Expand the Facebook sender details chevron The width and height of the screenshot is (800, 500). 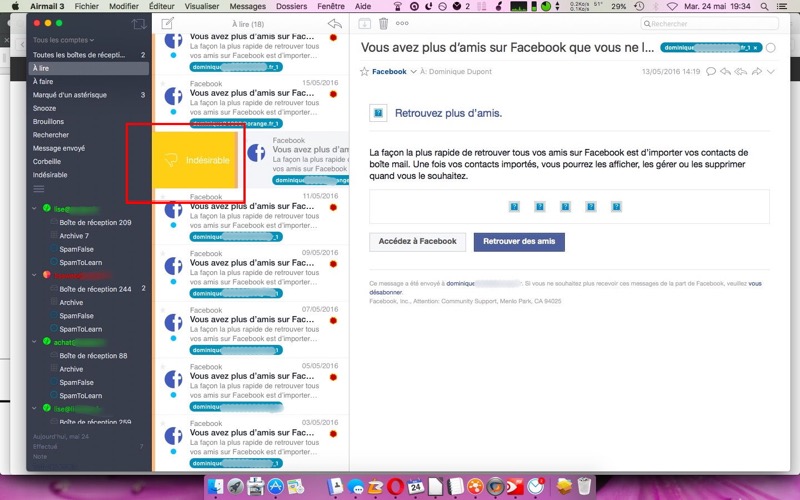tap(412, 72)
